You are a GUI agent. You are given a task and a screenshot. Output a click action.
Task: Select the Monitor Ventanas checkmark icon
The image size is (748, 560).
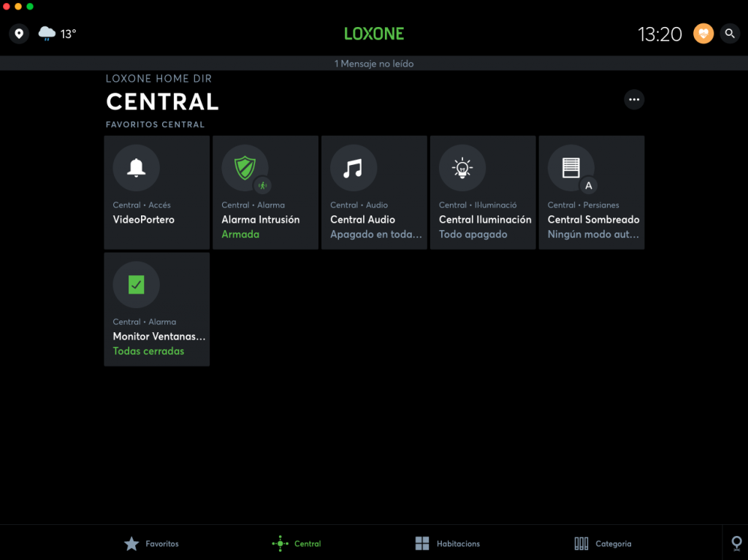coord(136,284)
